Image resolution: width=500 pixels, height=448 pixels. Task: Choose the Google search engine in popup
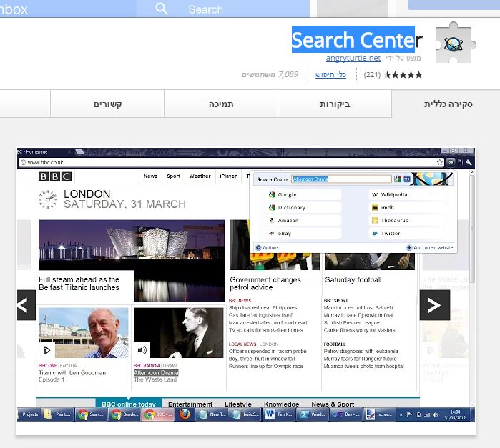305,194
